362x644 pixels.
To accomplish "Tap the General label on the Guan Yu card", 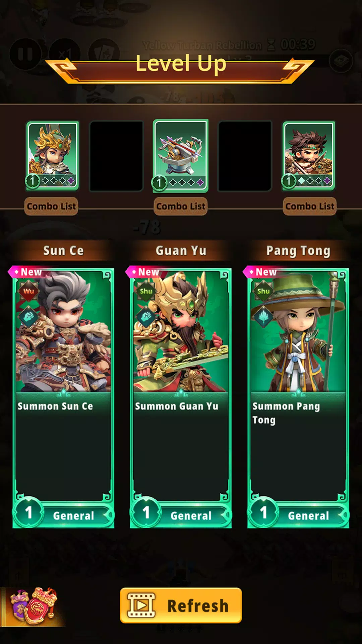I will [x=191, y=516].
